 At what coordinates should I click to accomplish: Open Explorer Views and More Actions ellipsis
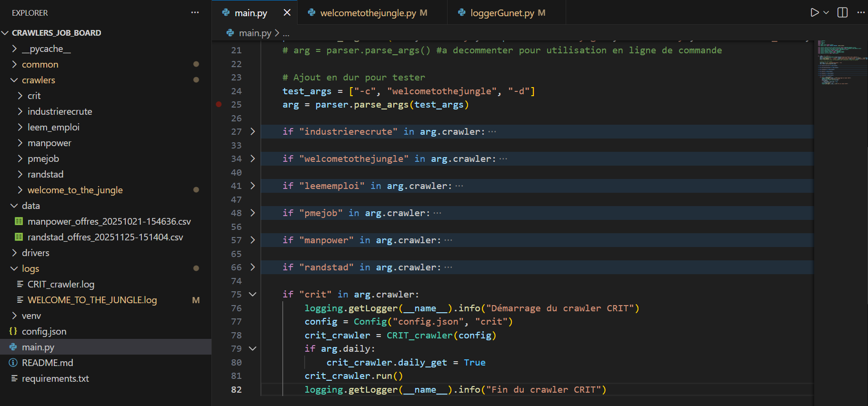coord(195,13)
